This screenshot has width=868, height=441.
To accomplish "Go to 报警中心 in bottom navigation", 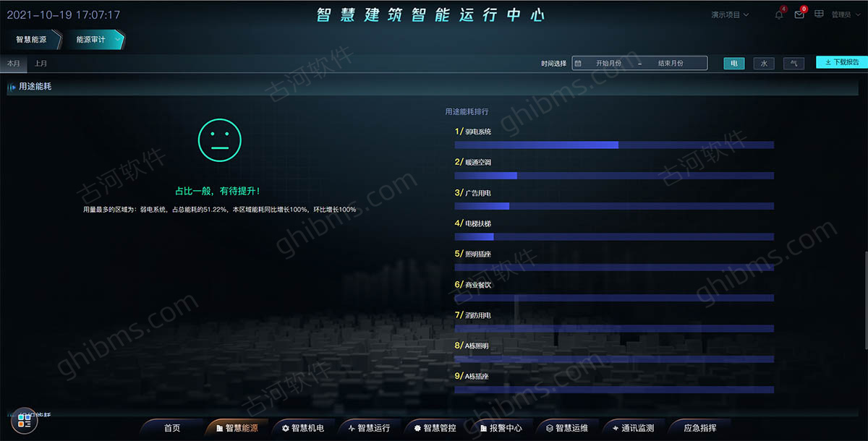I will [x=499, y=428].
